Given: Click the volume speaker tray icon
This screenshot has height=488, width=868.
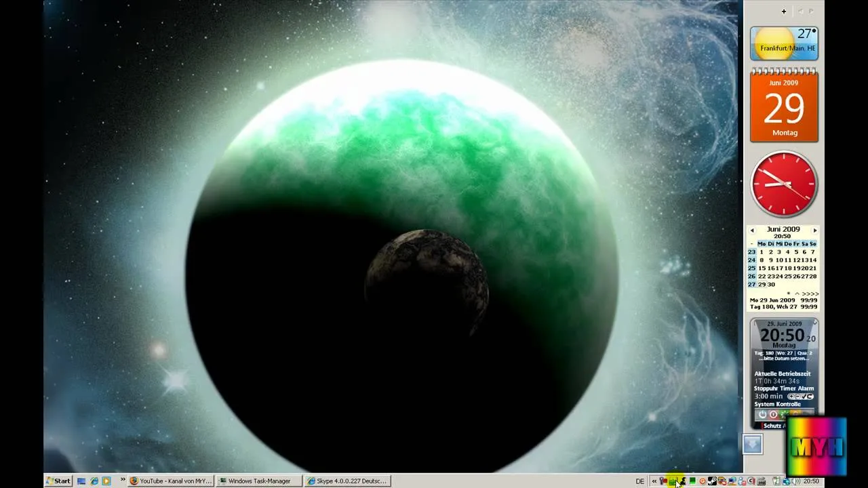Looking at the screenshot, I should 795,481.
